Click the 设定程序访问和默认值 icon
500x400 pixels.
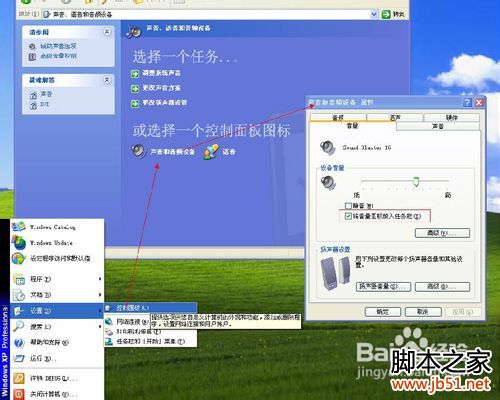(x=19, y=258)
